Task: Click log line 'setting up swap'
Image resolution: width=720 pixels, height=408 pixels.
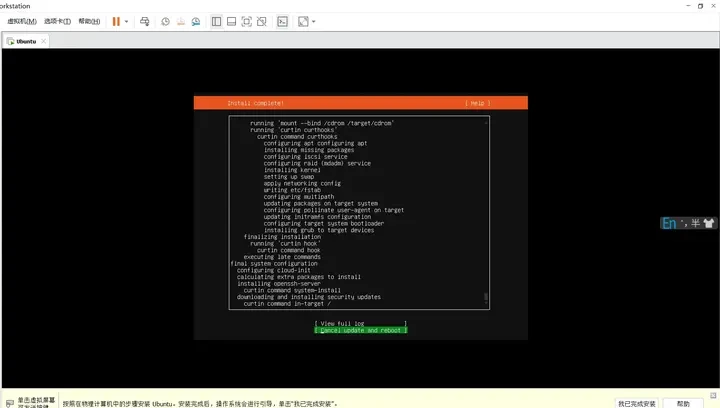Action: coord(289,177)
